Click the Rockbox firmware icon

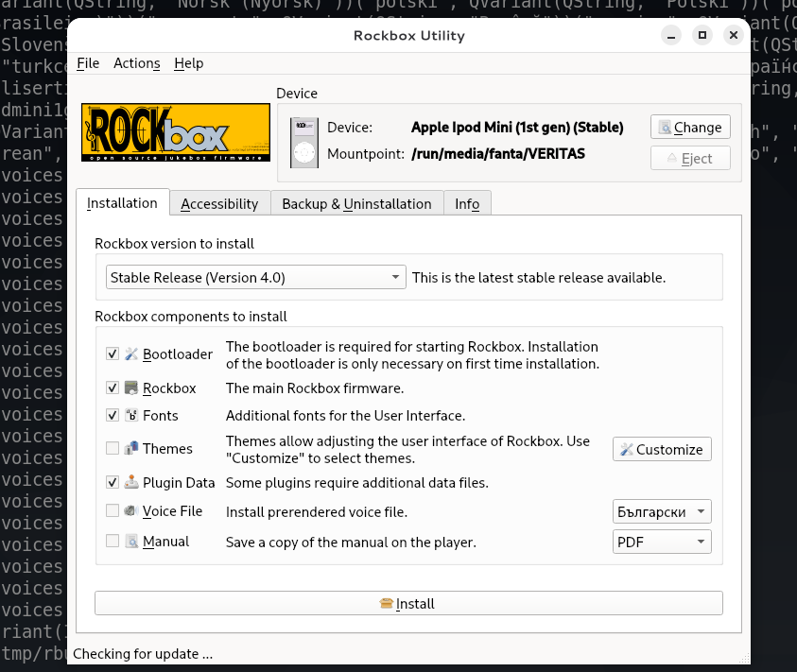click(131, 388)
